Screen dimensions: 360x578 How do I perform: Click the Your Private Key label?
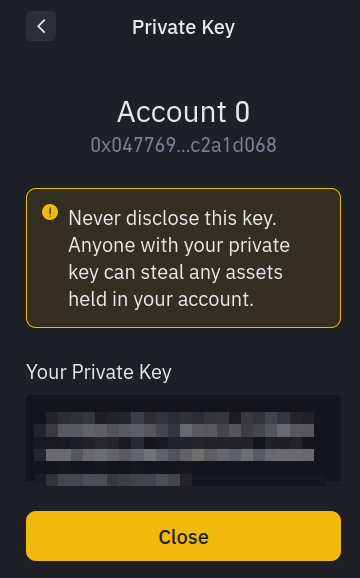coord(99,372)
